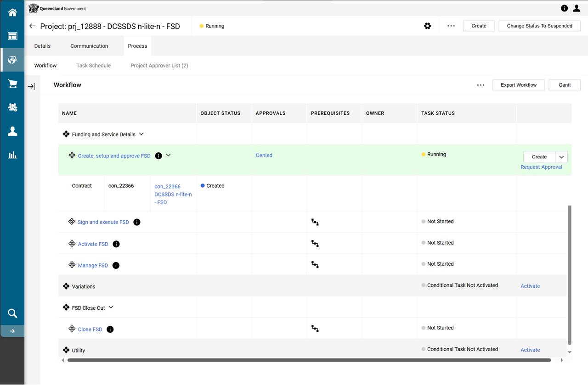Click prerequisites icon in Activate FSD row
The width and height of the screenshot is (588, 385).
(x=315, y=243)
